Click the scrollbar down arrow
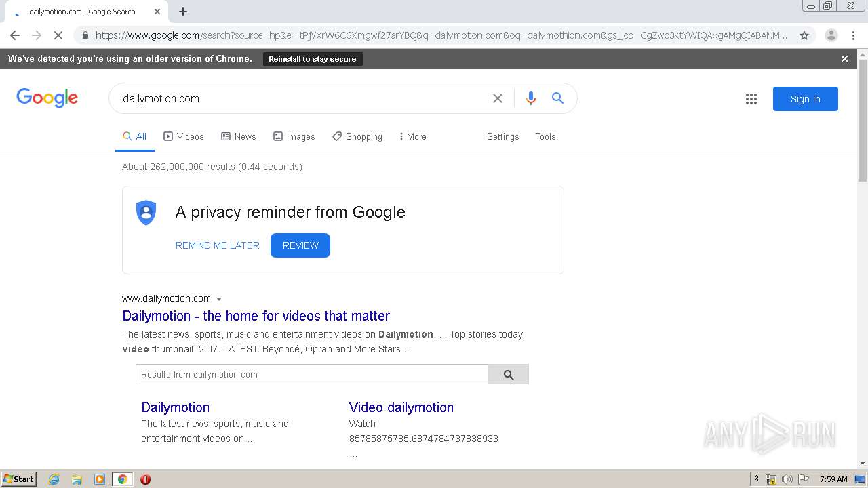Image resolution: width=868 pixels, height=488 pixels. [x=863, y=463]
